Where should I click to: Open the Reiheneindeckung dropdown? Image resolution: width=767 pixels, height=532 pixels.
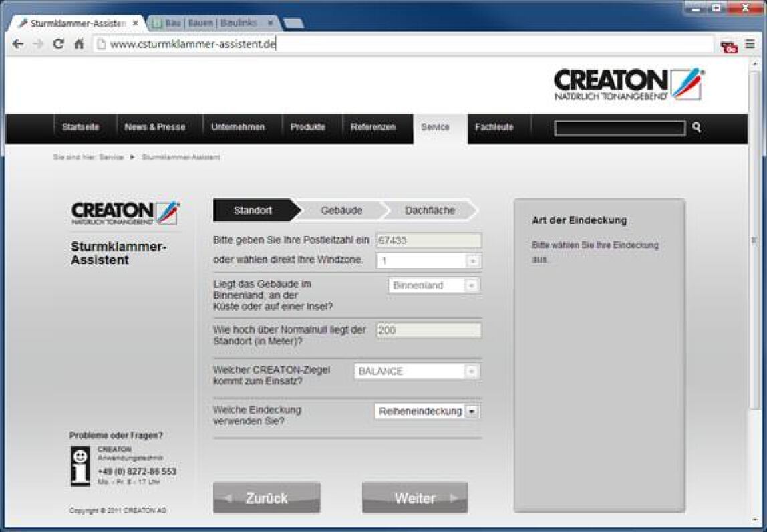tap(426, 412)
